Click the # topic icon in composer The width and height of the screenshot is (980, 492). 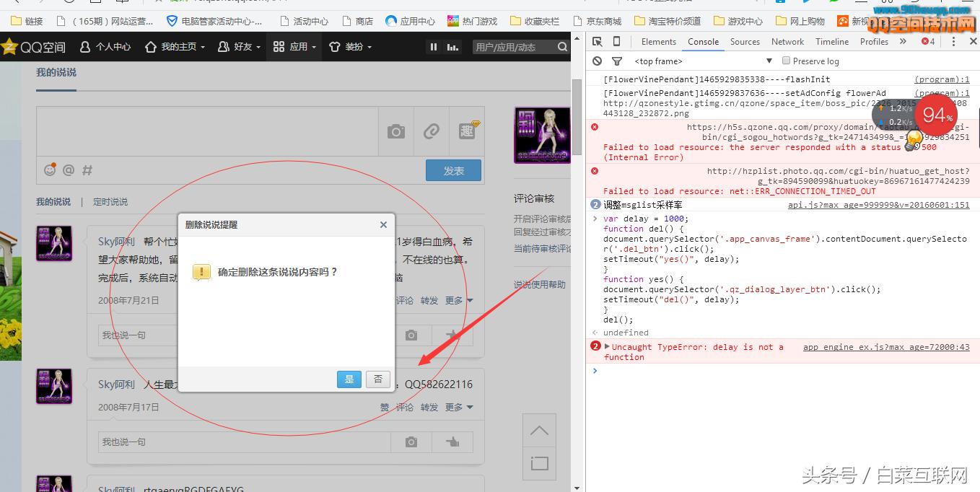click(87, 170)
